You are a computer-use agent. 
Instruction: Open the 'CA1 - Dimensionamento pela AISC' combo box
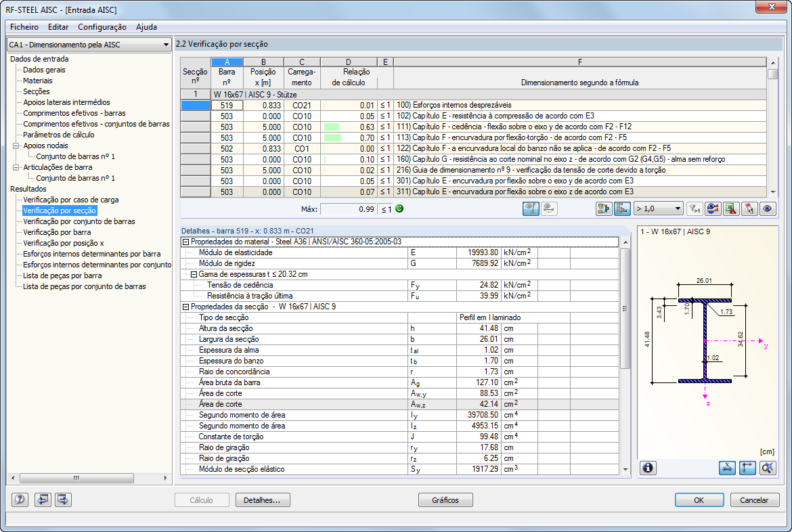point(89,45)
